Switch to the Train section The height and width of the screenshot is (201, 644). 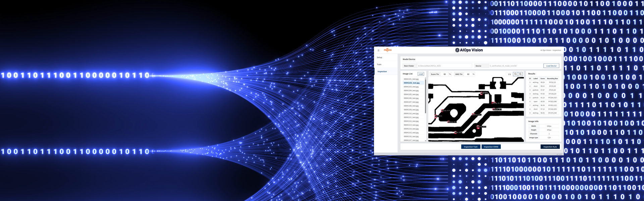pos(379,64)
